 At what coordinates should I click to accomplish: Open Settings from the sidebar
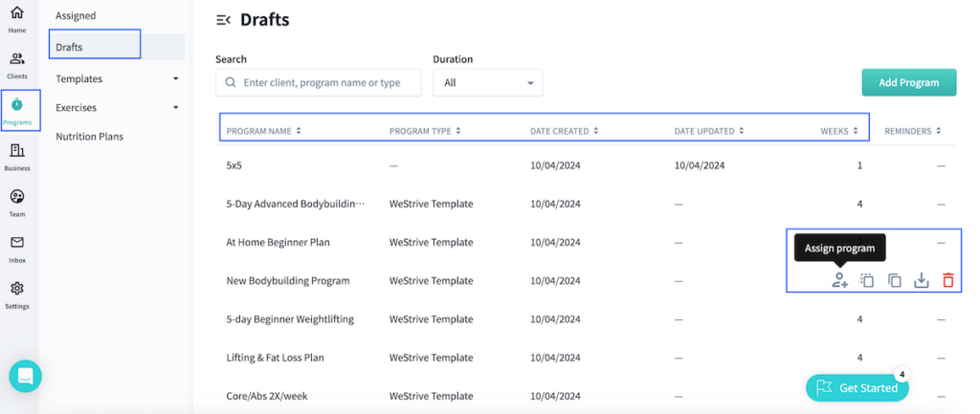[x=17, y=294]
